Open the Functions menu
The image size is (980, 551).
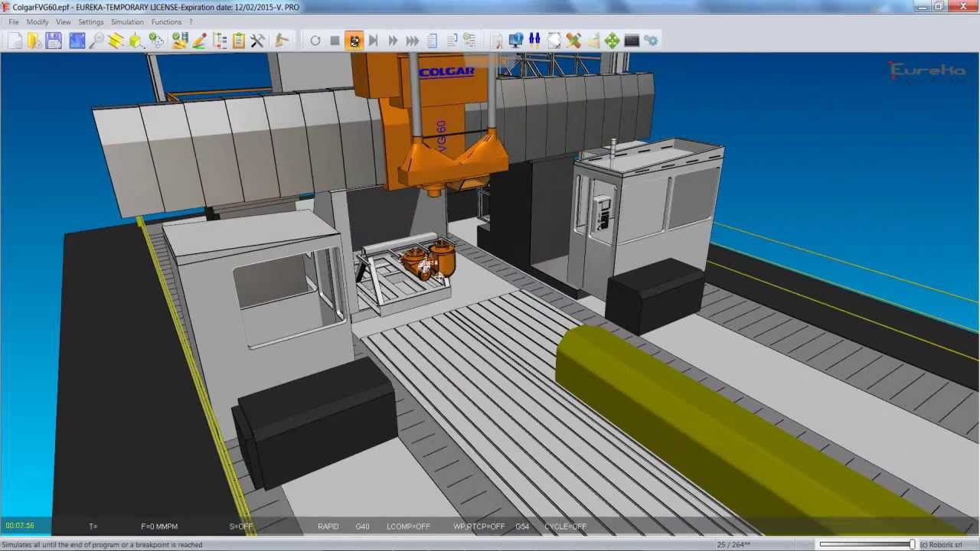[166, 22]
